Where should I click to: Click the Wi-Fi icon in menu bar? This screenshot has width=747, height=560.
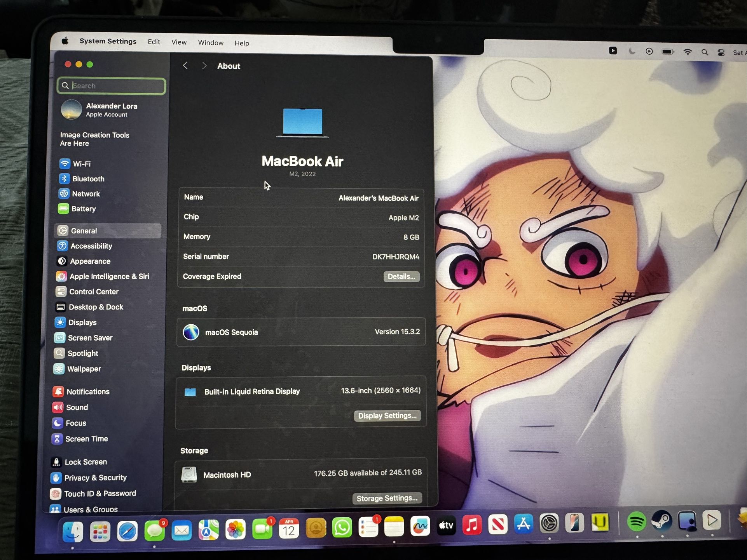[x=688, y=52]
